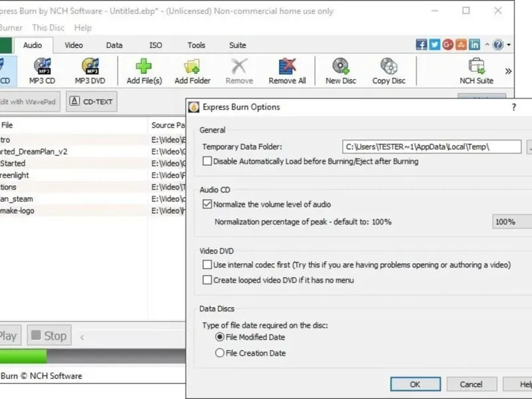Click the Temporary Data Folder path field
The height and width of the screenshot is (399, 532).
point(432,147)
